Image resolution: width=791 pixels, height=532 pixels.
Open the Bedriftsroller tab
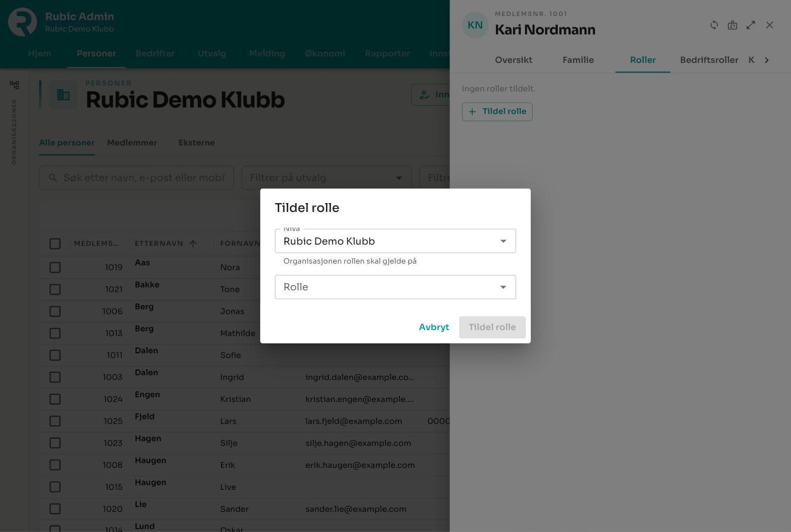709,60
